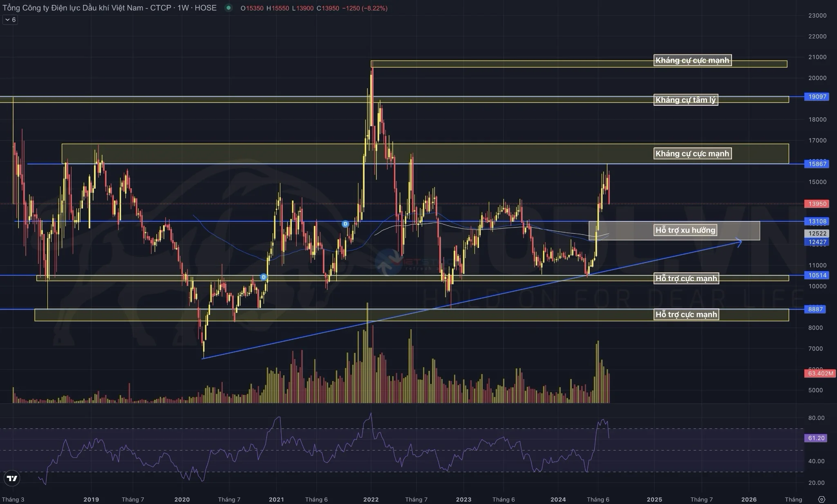Screen dimensions: 837x504
Task: Click the RSI value 61.20 tag
Action: (x=816, y=438)
